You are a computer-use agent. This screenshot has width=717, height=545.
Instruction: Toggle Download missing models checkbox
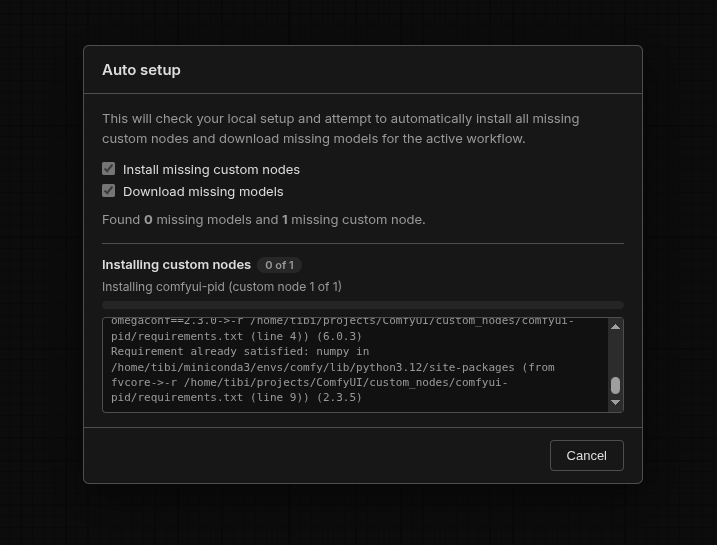click(108, 191)
